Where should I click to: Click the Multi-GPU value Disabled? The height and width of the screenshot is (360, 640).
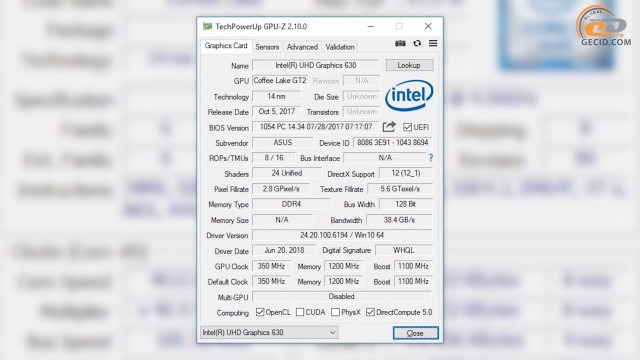[342, 296]
